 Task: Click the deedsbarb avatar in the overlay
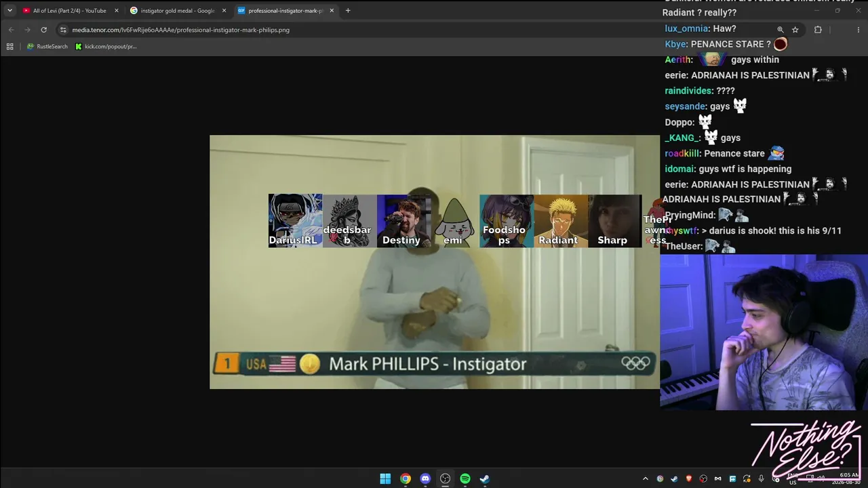tap(349, 221)
